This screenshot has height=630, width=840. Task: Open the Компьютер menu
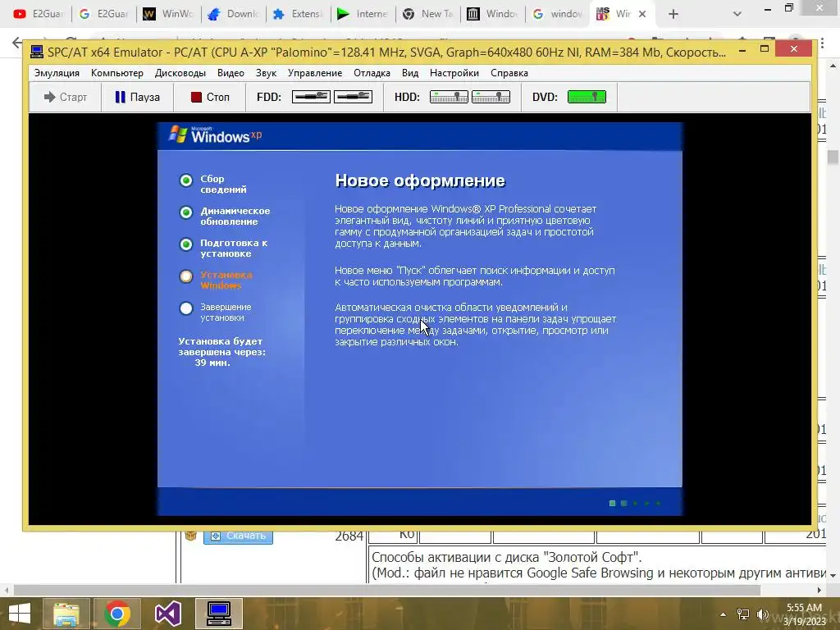coord(117,73)
